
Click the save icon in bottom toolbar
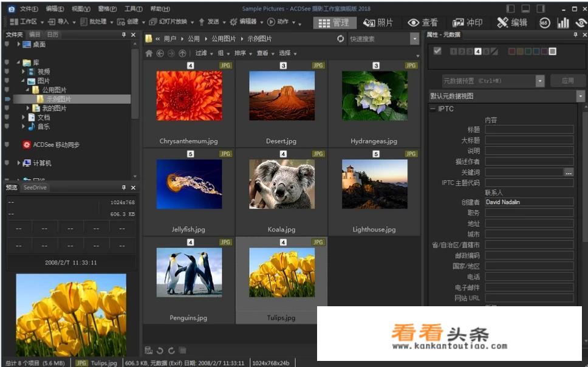[148, 350]
